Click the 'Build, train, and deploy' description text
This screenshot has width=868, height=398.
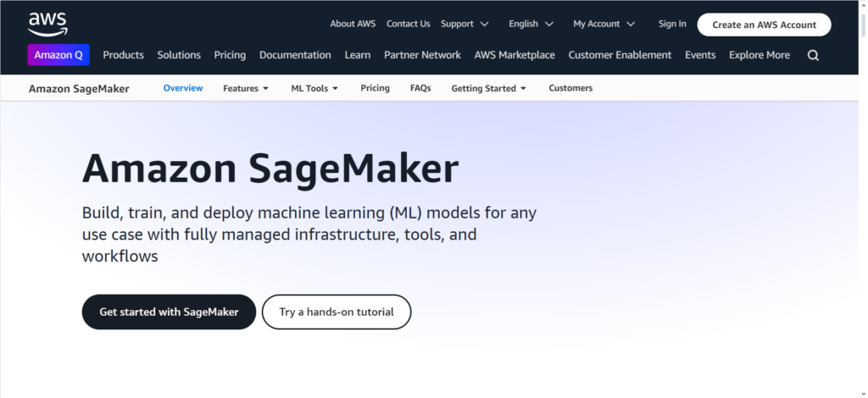coord(309,235)
